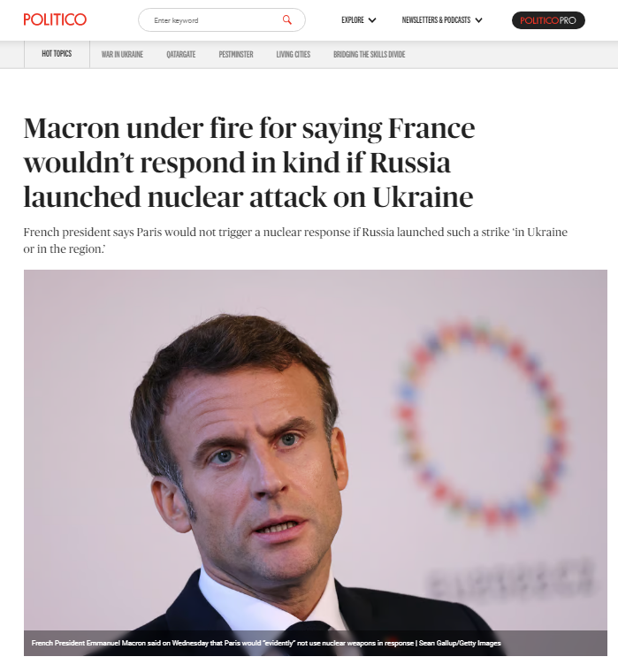The height and width of the screenshot is (672, 618).
Task: Select the Hot Topics tab
Action: pos(57,54)
